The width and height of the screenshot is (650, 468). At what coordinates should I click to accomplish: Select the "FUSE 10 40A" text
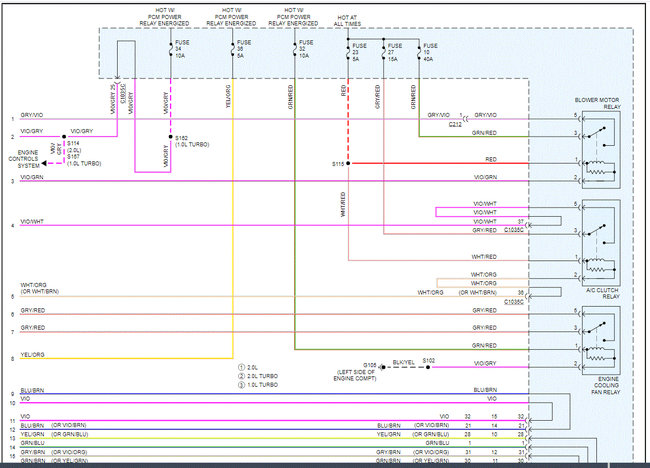pos(430,52)
